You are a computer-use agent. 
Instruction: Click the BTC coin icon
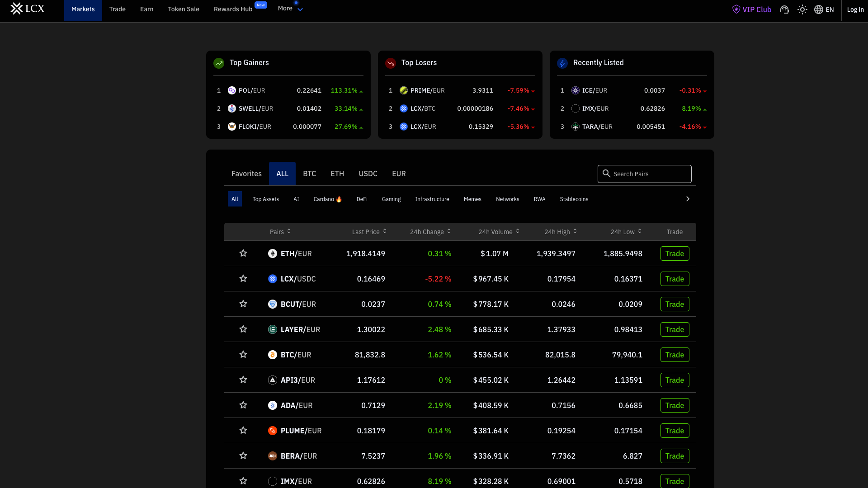[273, 355]
